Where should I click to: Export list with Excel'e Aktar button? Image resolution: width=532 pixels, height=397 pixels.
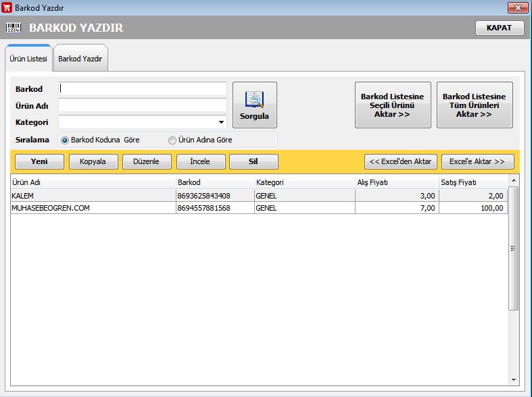(x=478, y=161)
